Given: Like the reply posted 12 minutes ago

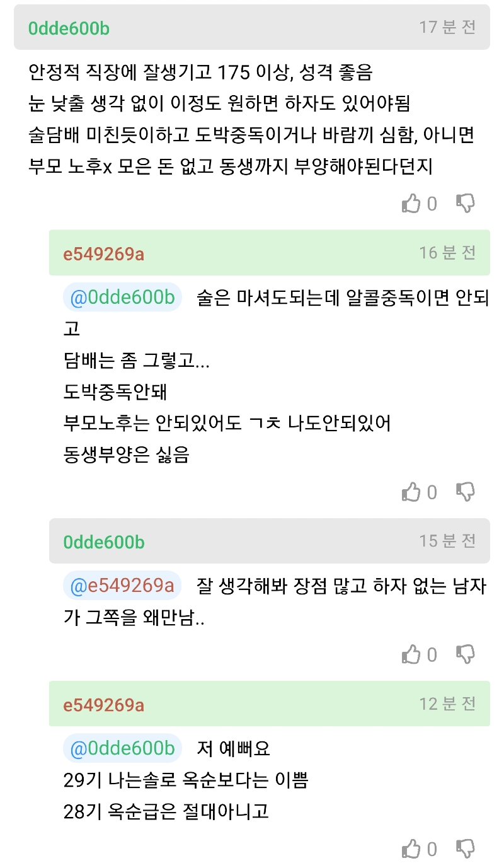Looking at the screenshot, I should pos(411,849).
